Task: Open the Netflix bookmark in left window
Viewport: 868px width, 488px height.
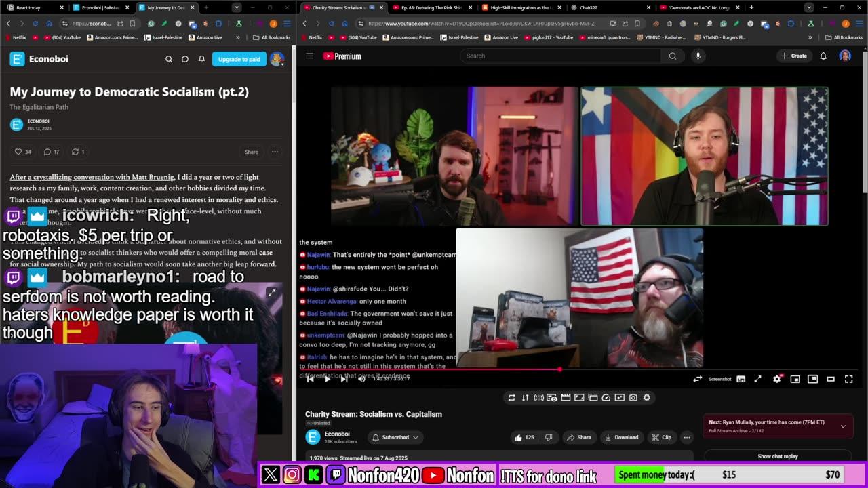Action: (20, 37)
